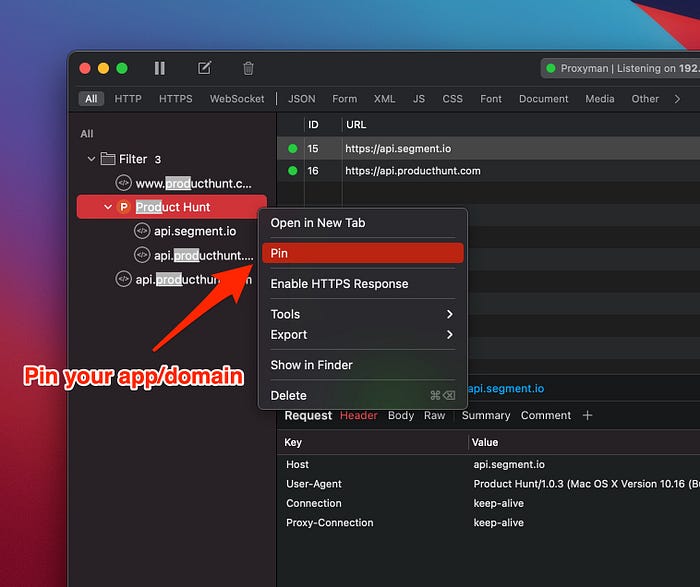Show more filter types with the right chevron
The height and width of the screenshot is (587, 700).
tap(677, 99)
